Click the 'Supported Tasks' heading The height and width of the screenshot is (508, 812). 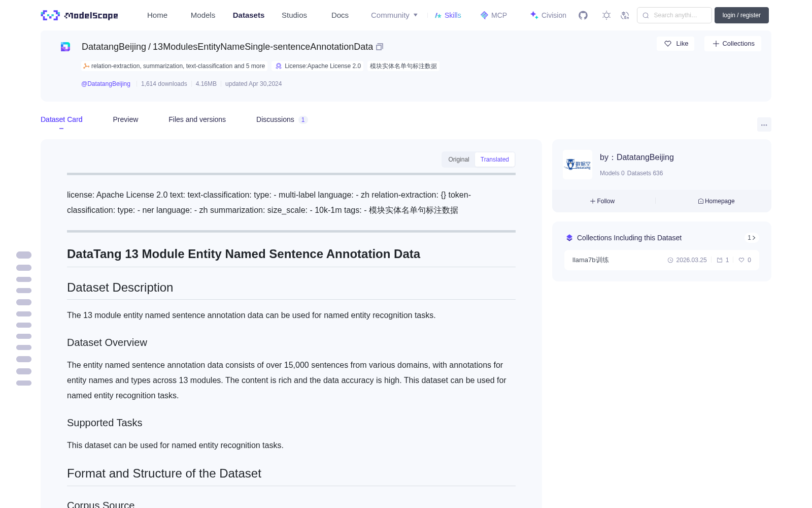coord(105,423)
